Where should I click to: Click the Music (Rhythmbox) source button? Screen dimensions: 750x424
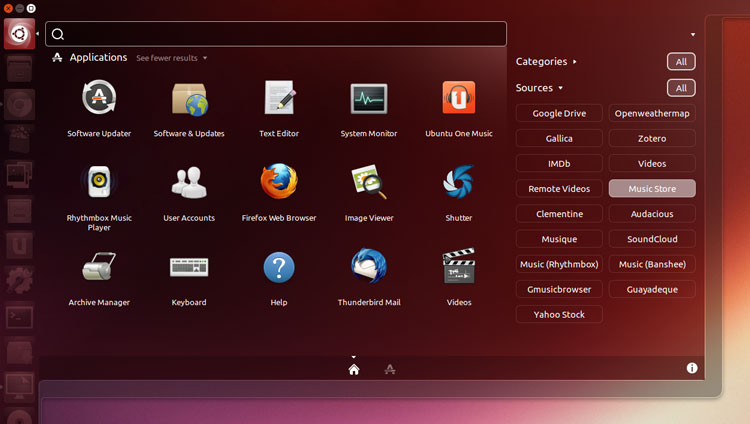pos(559,264)
